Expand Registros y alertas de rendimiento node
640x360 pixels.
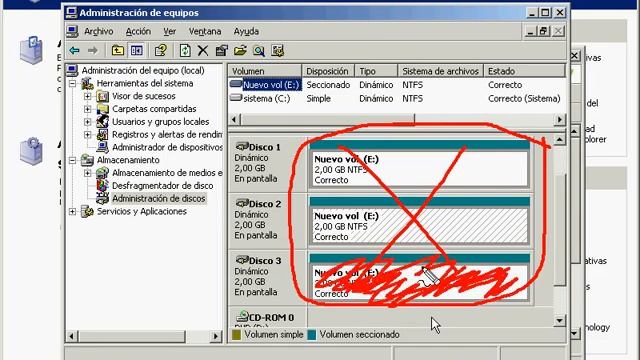(x=87, y=134)
